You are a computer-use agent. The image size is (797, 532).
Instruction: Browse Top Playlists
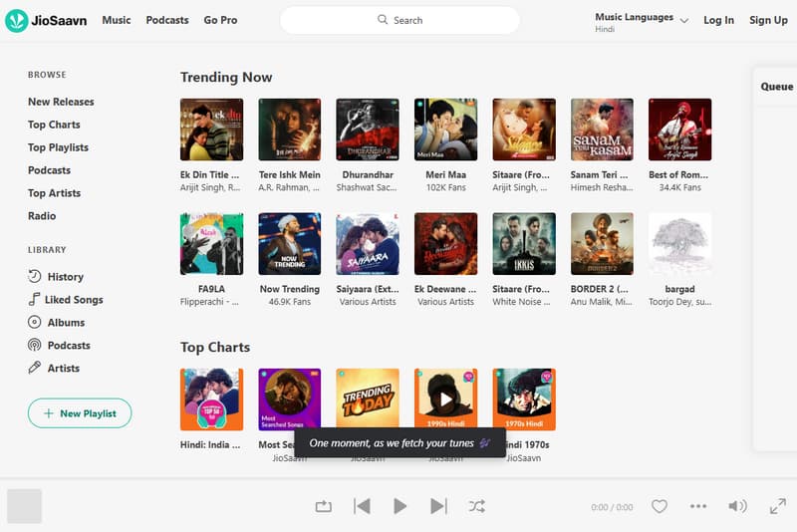point(58,147)
